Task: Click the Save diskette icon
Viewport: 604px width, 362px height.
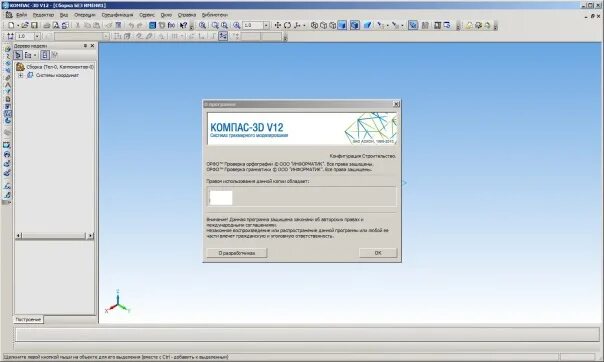Action: coord(34,25)
